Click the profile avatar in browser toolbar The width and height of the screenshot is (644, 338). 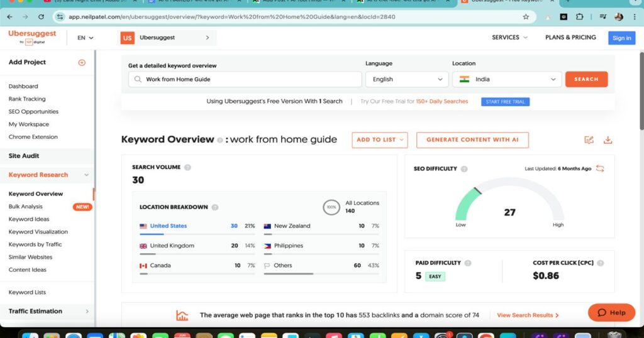coord(619,17)
